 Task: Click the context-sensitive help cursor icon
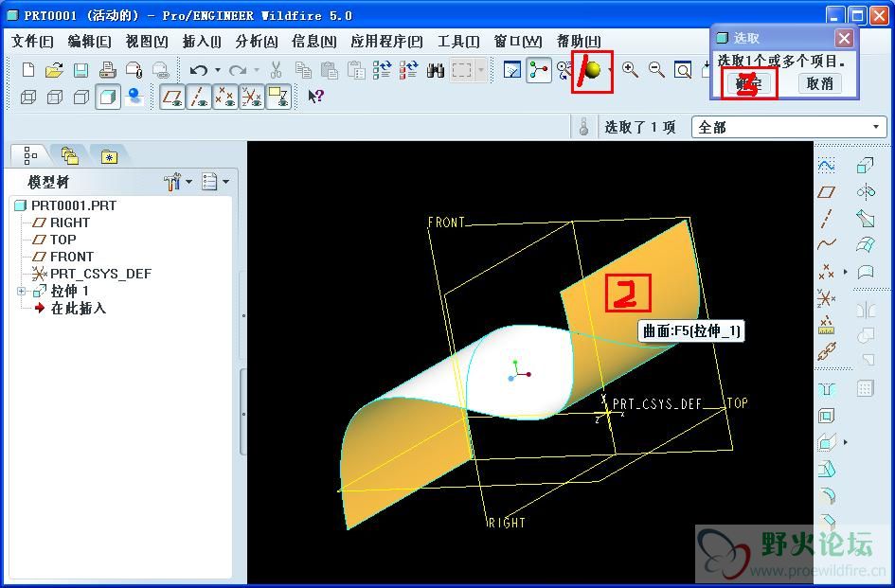pyautogui.click(x=315, y=96)
